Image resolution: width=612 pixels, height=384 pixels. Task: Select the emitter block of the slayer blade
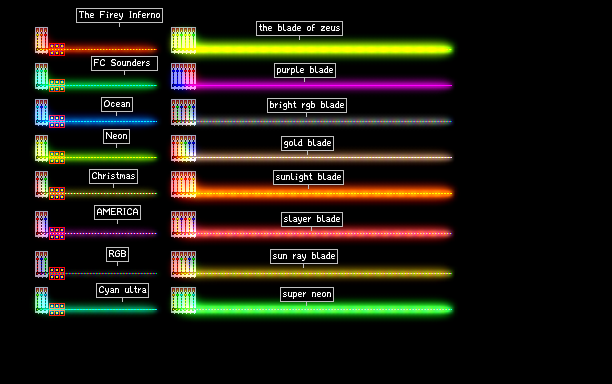(183, 224)
